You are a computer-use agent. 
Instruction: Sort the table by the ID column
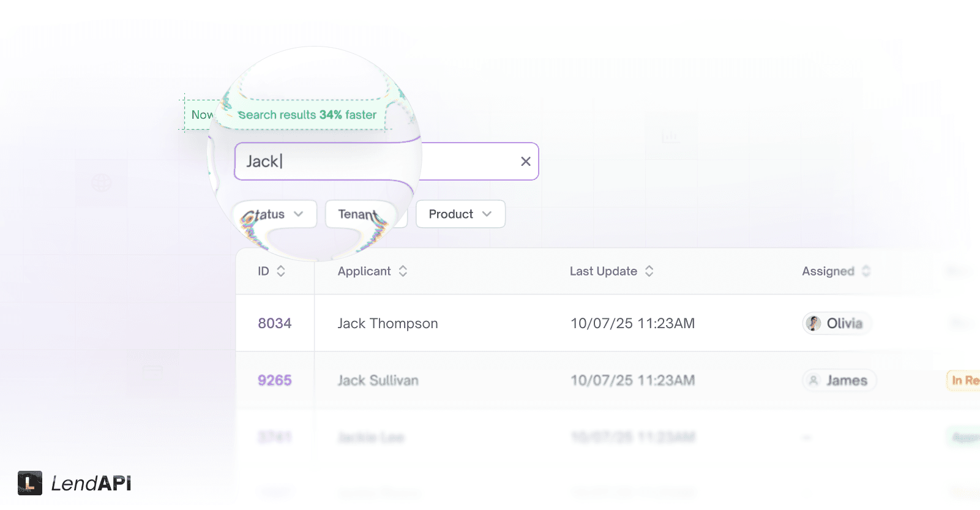point(282,271)
